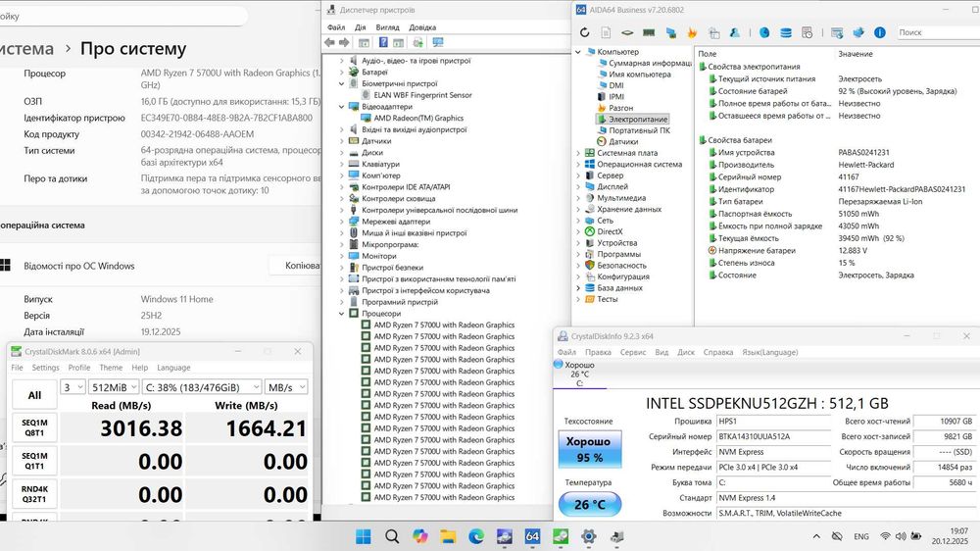Open Диск menu in CrystalDiskInfo
This screenshot has width=980, height=551.
pyautogui.click(x=686, y=352)
